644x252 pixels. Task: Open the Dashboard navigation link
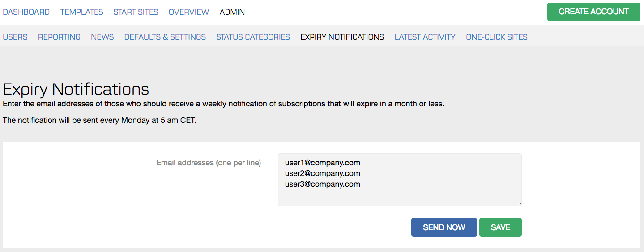(26, 12)
